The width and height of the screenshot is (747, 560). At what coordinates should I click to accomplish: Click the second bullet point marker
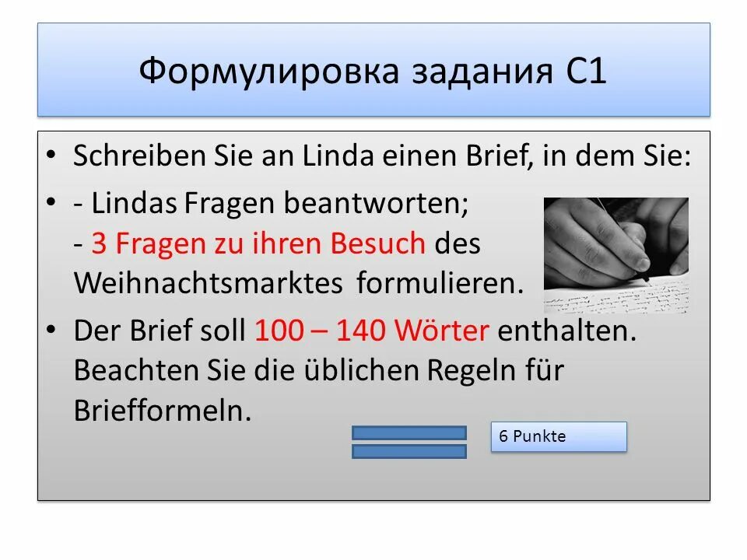pos(51,201)
